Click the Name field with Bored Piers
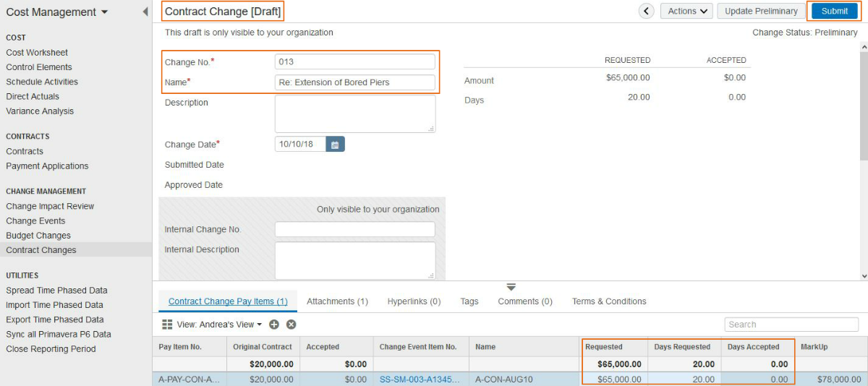868x386 pixels. point(355,82)
